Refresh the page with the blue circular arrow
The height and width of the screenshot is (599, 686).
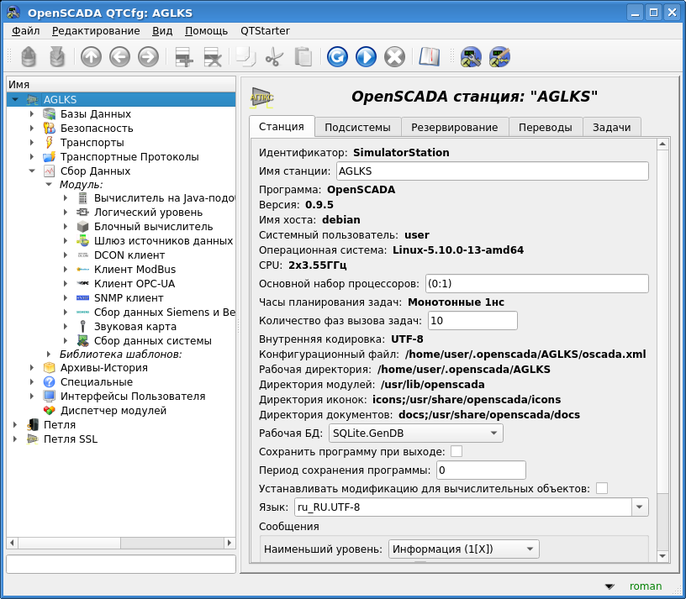[337, 57]
